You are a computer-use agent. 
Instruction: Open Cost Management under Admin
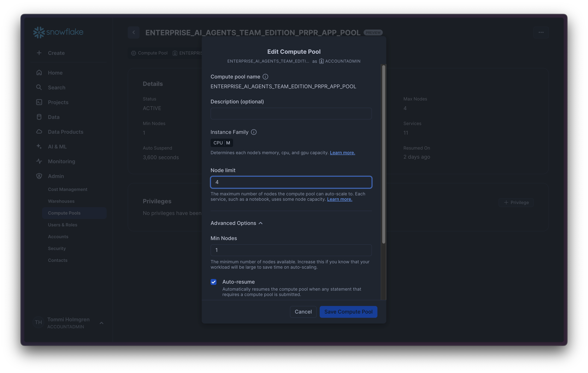tap(68, 189)
